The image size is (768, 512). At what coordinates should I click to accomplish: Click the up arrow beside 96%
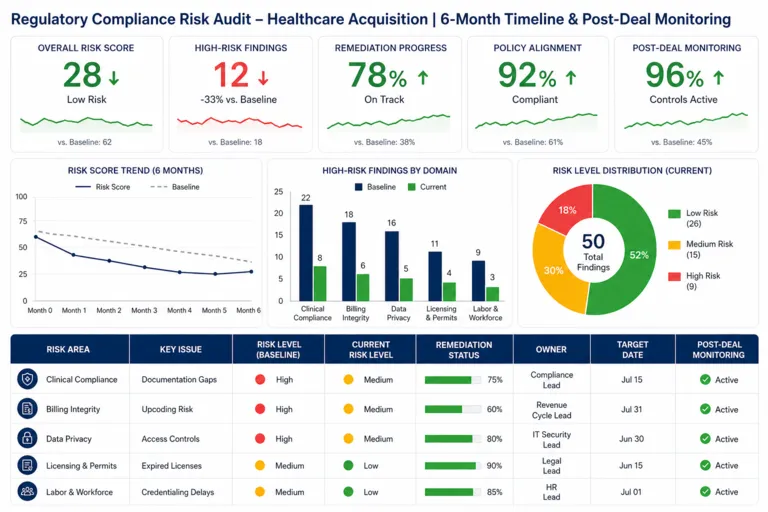(719, 77)
